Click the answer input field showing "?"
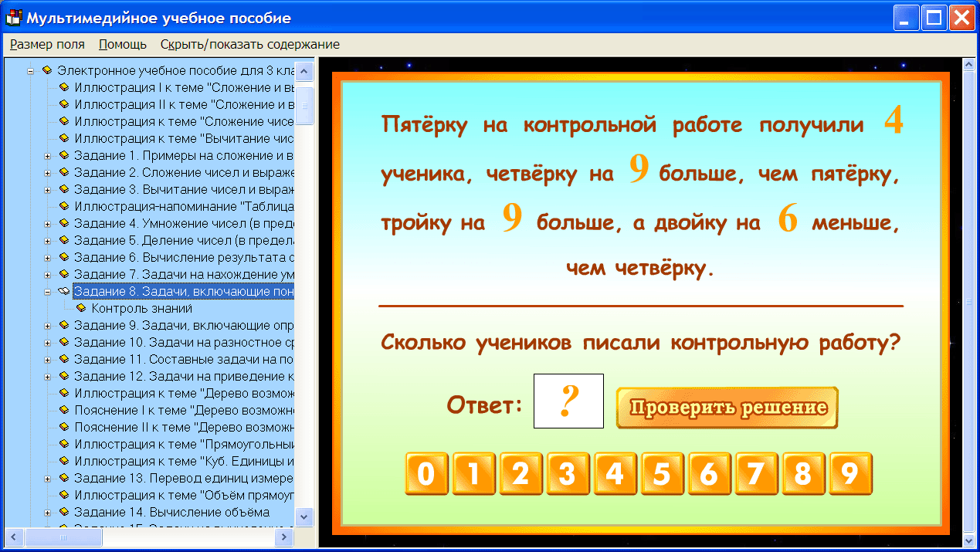The image size is (980, 552). pos(568,401)
